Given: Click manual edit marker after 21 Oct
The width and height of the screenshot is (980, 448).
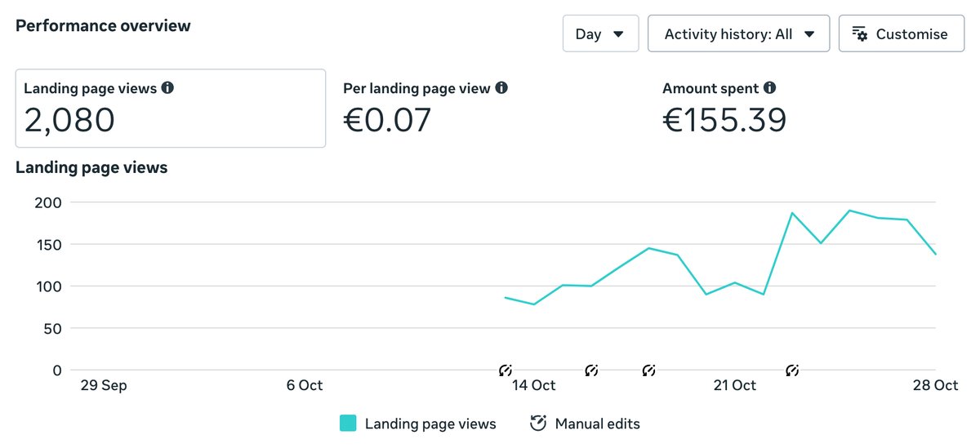Looking at the screenshot, I should (x=791, y=370).
